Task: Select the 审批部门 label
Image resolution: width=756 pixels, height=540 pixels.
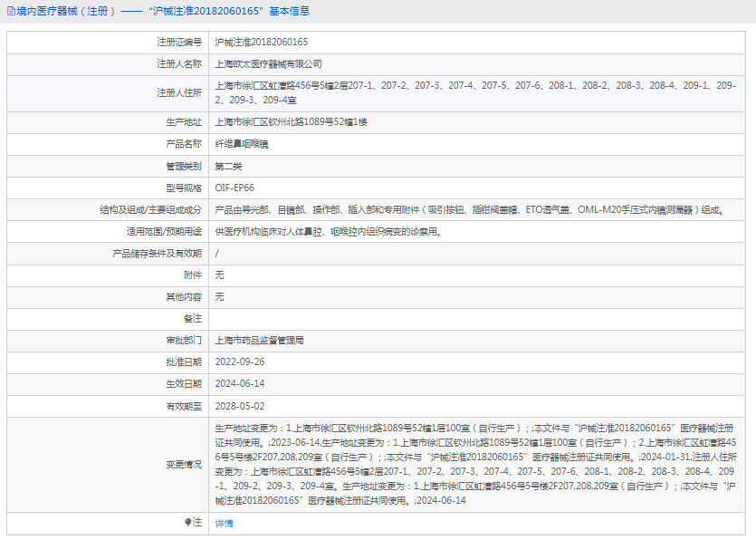Action: (x=184, y=341)
